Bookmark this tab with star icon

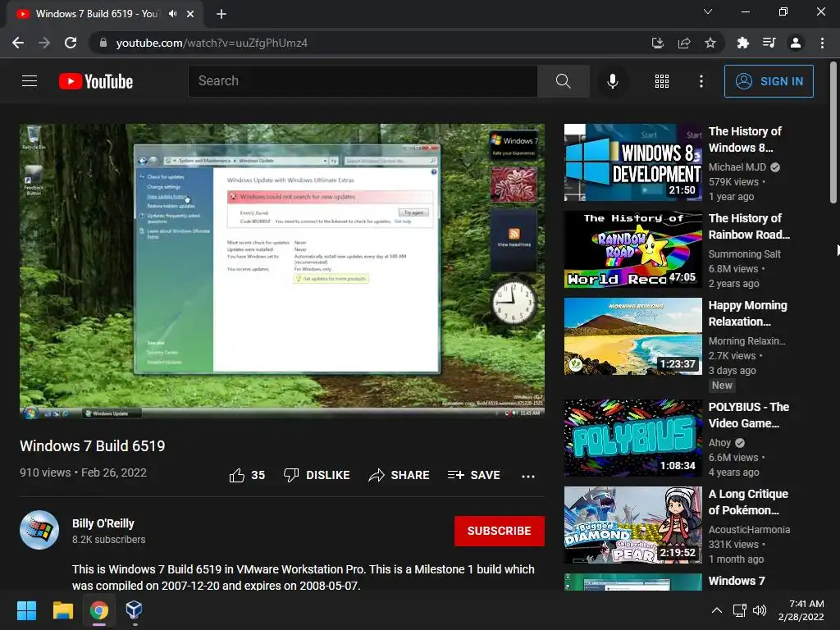pyautogui.click(x=710, y=43)
